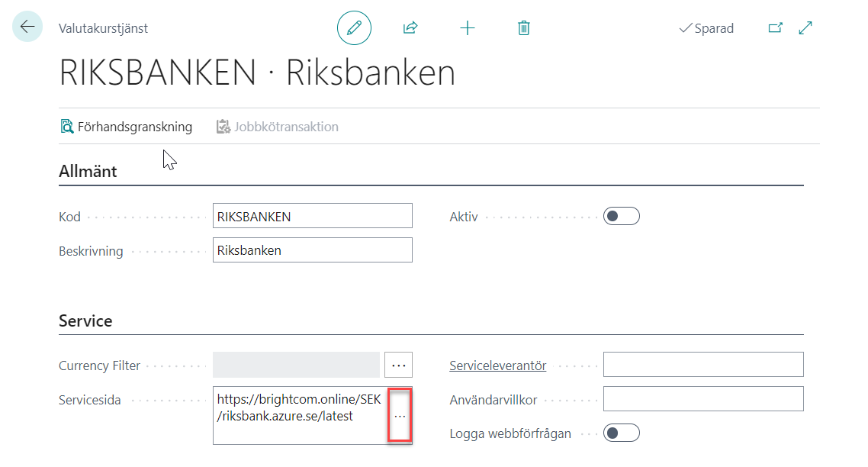Screen dimensions: 868x467
Task: Click the Aktiv field label
Action: click(463, 217)
